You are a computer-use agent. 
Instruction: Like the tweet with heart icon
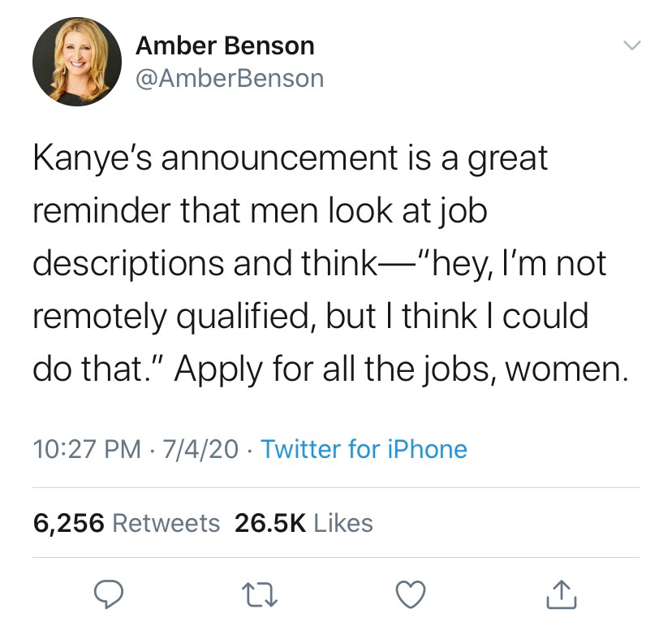pyautogui.click(x=411, y=594)
